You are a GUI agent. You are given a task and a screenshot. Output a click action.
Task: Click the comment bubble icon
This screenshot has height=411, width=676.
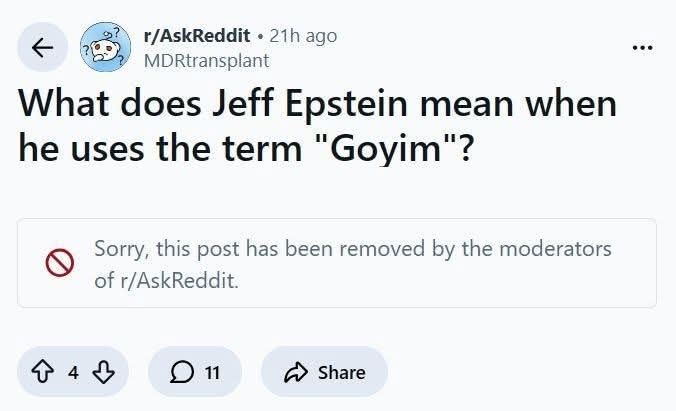(181, 372)
